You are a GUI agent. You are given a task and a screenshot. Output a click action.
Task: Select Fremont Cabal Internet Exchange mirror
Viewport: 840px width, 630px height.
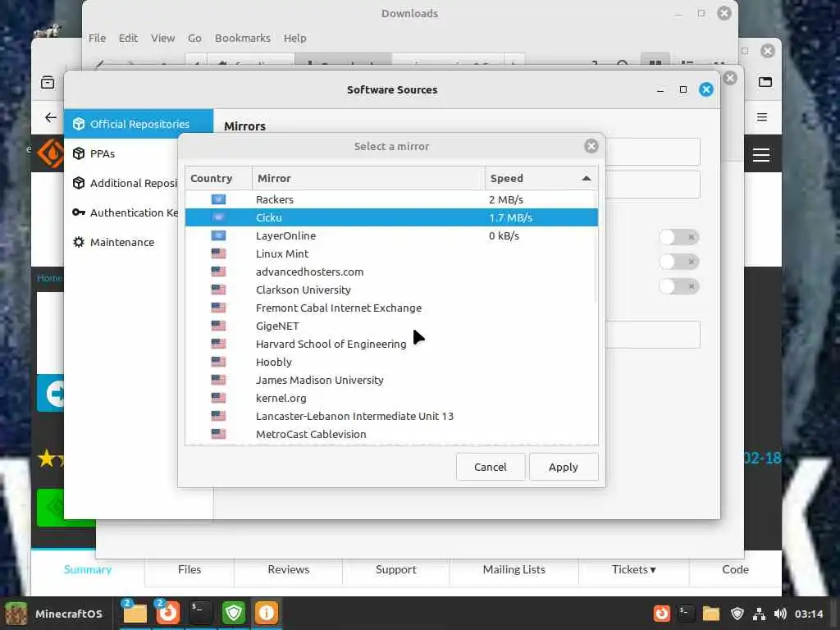click(x=391, y=308)
